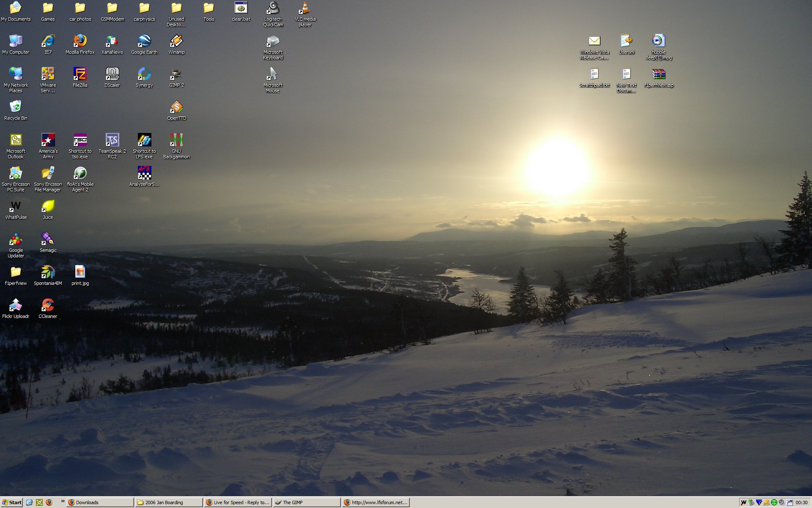812x508 pixels.
Task: Open the Start menu
Action: click(x=12, y=502)
